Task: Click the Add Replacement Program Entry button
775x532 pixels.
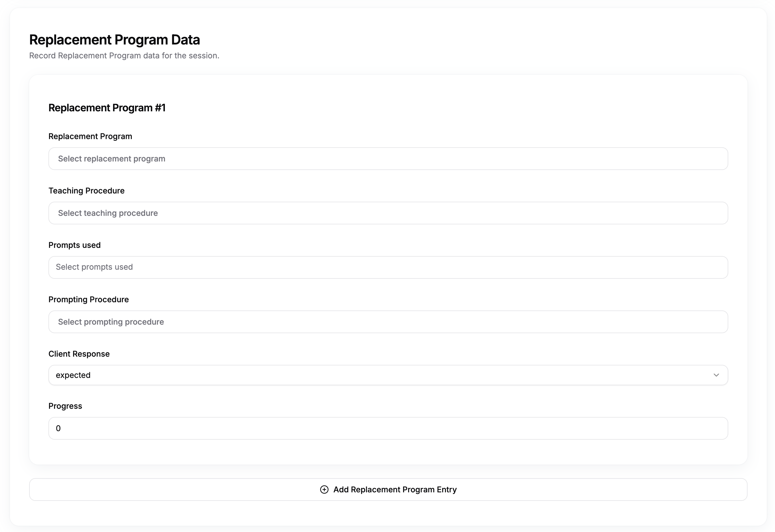Action: 388,489
